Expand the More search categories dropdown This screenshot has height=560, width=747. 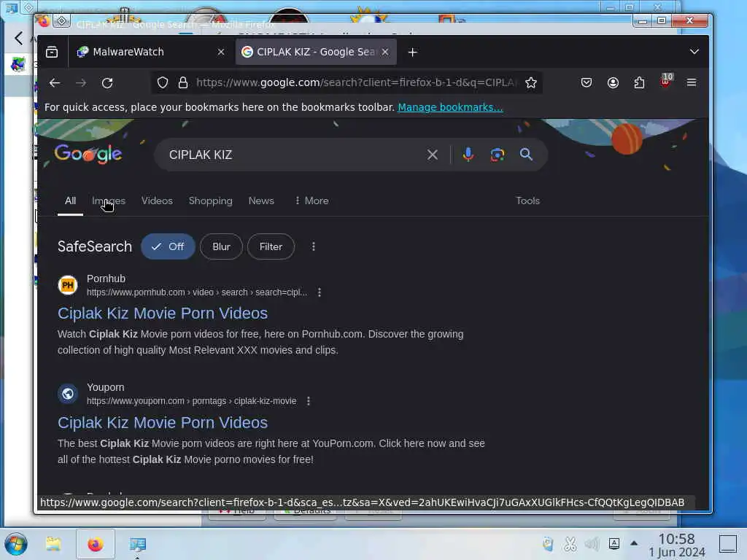click(x=311, y=201)
